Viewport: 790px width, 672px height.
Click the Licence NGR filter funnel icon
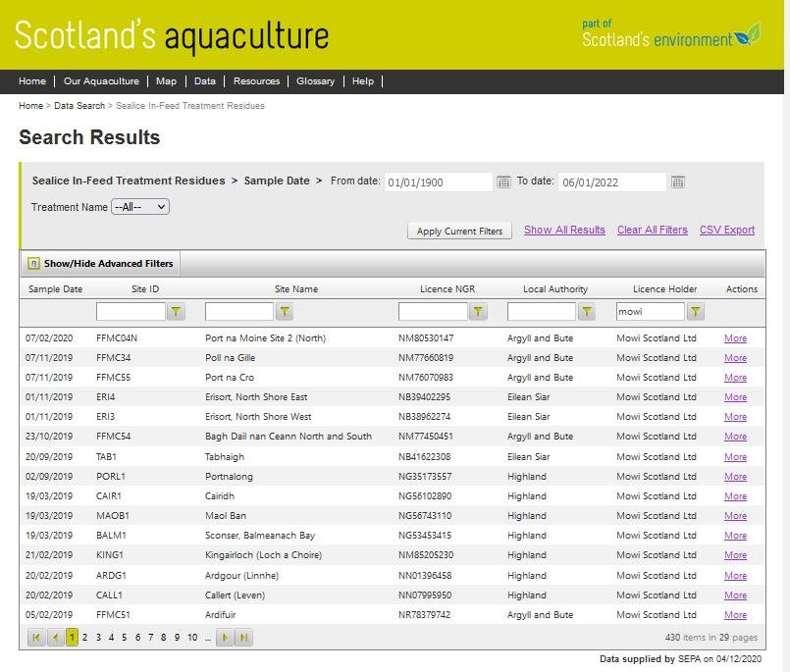click(478, 312)
